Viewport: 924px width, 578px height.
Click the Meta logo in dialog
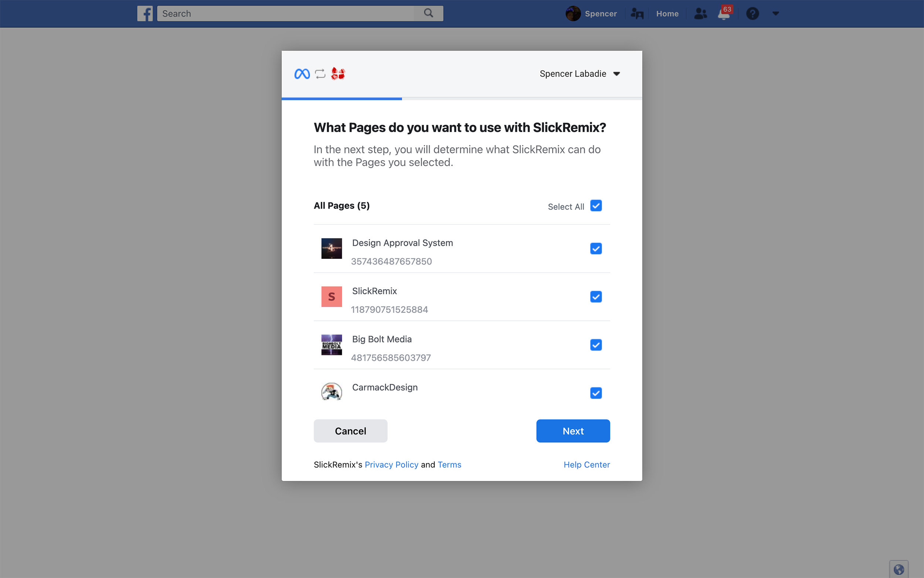click(302, 73)
